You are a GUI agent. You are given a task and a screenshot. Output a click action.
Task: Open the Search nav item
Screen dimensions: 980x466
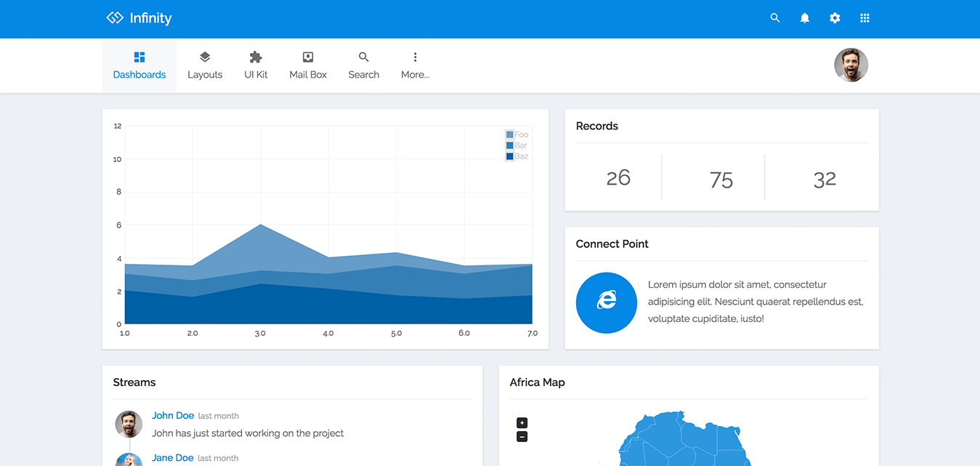(x=363, y=65)
